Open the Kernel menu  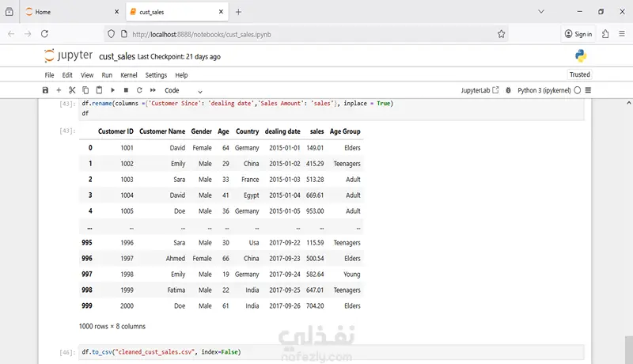pos(129,75)
